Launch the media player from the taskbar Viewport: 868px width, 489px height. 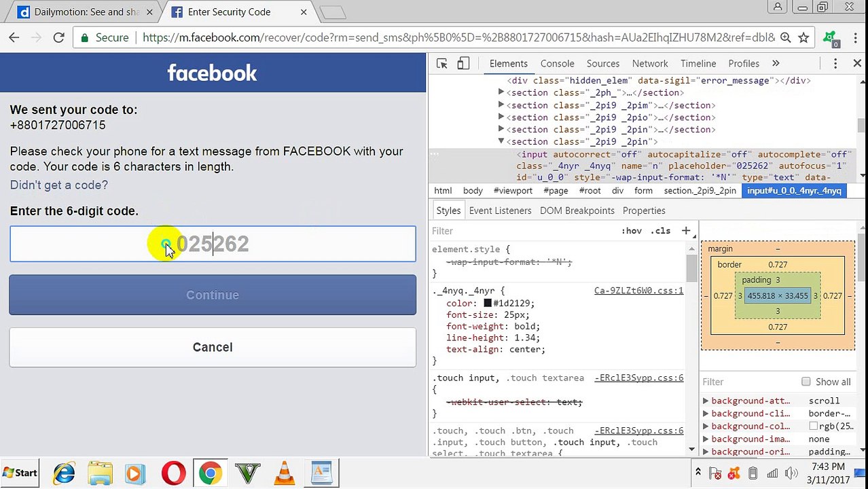point(135,473)
